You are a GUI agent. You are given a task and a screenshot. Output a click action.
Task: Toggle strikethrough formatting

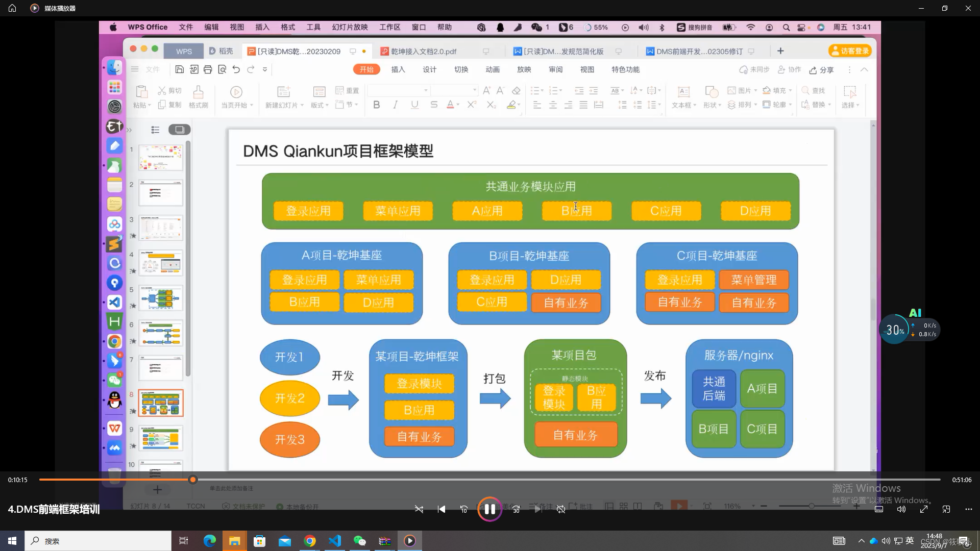[x=434, y=105]
